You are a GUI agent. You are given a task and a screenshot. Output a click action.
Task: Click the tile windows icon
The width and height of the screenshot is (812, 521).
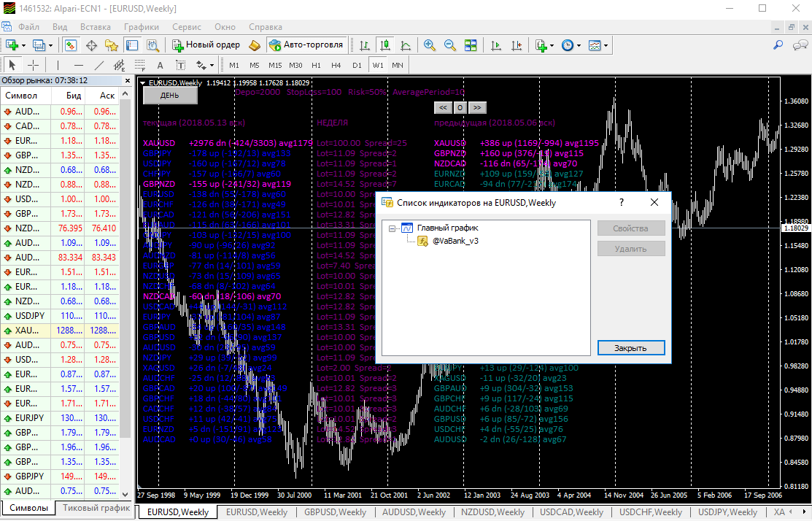click(x=471, y=45)
